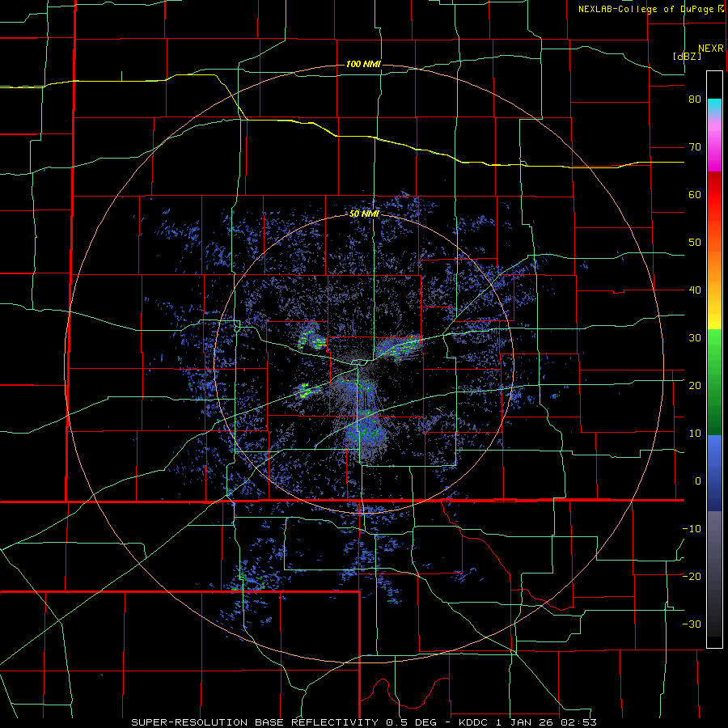Viewport: 728px width, 728px height.
Task: Click the green segment of the reflectivity color bar
Action: (714, 382)
